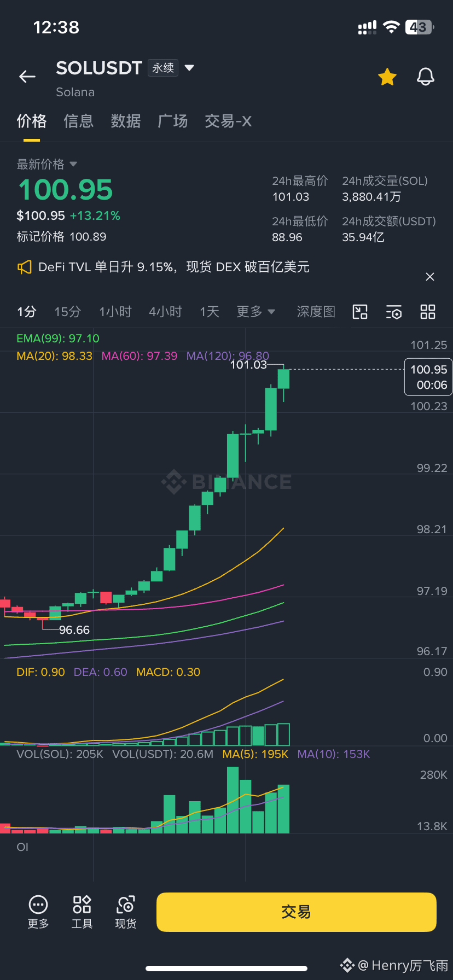The width and height of the screenshot is (453, 980).
Task: Tap the MA(60): 97.39 indicator label
Action: (140, 356)
